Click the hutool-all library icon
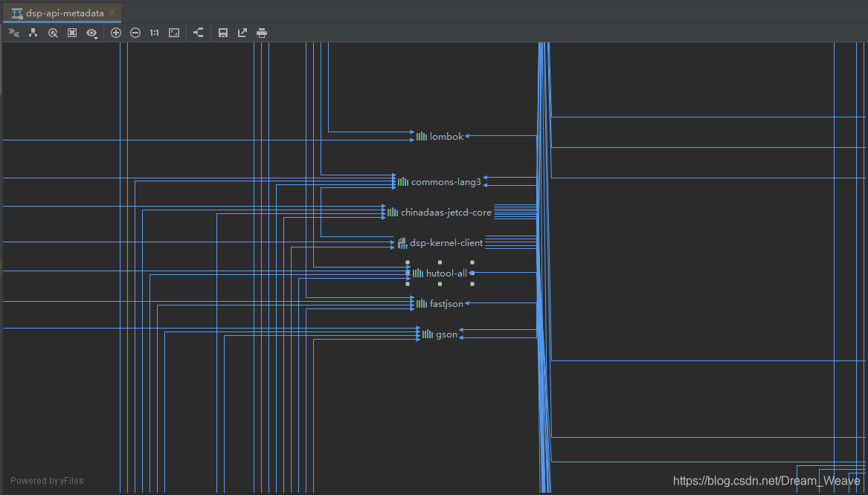Viewport: 868px width, 495px height. tap(418, 274)
